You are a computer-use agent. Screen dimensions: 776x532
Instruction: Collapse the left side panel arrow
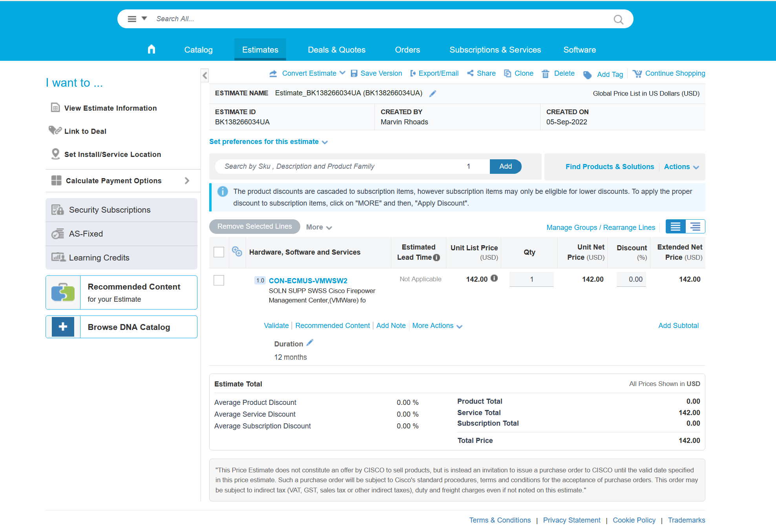[x=205, y=75]
